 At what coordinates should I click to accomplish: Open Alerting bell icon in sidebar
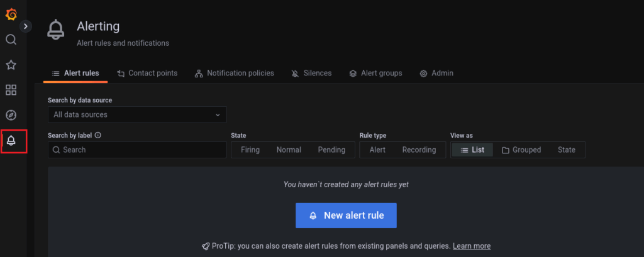pyautogui.click(x=11, y=141)
